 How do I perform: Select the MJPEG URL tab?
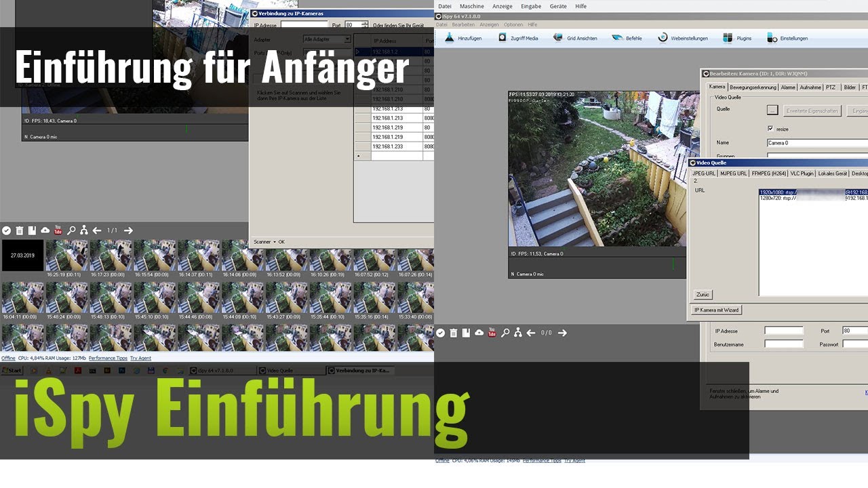pyautogui.click(x=733, y=174)
